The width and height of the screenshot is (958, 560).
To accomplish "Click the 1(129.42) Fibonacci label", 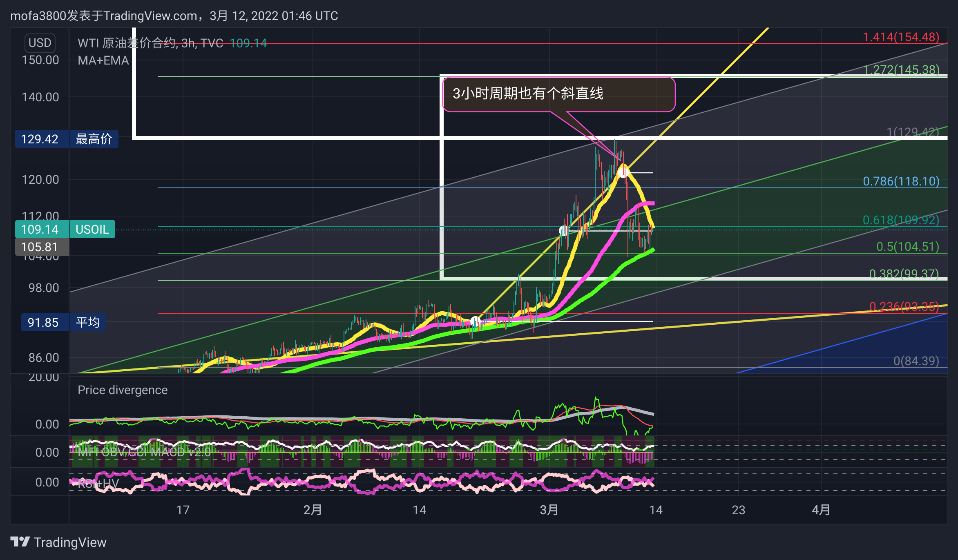I will coord(913,132).
